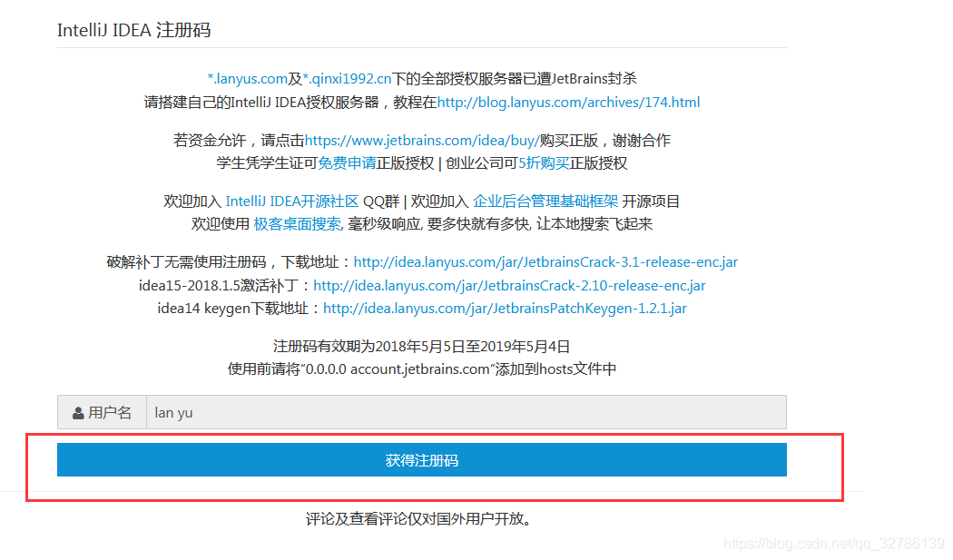
Task: Click the 免费申请 student license link
Action: [x=347, y=163]
